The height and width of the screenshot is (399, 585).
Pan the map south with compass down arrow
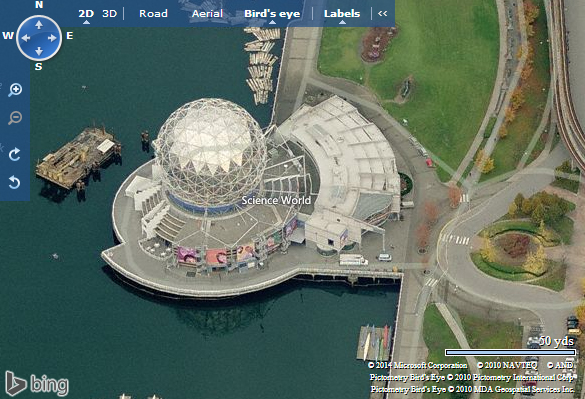pos(39,51)
